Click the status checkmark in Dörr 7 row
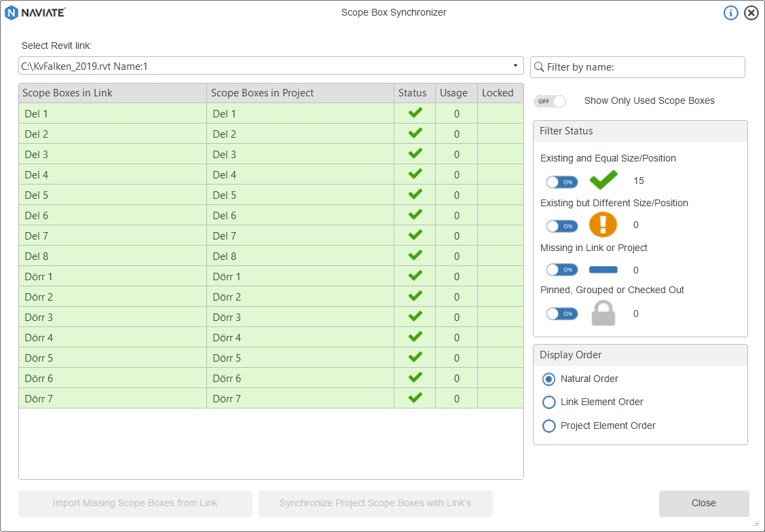Image resolution: width=765 pixels, height=532 pixels. [x=415, y=398]
